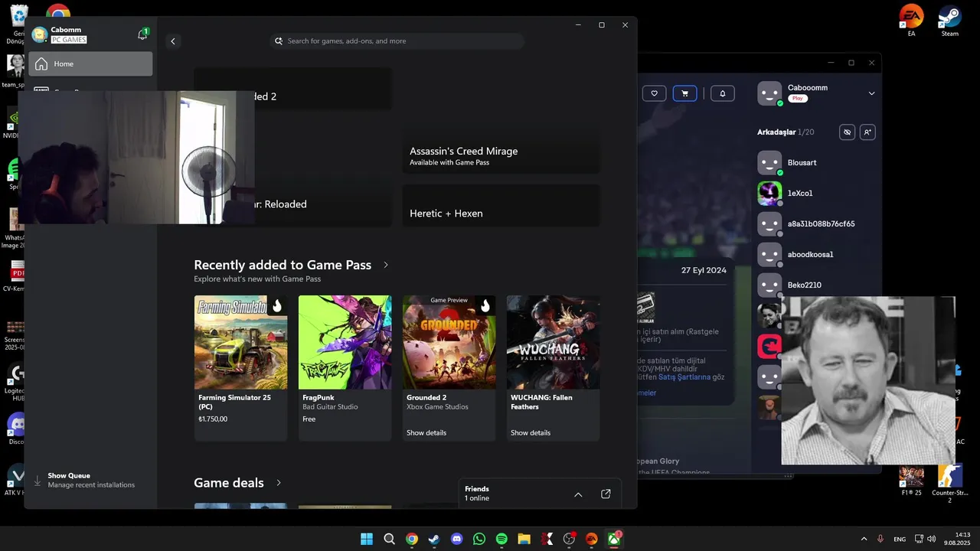Open the volume control in system tray
The height and width of the screenshot is (551, 980).
pyautogui.click(x=932, y=539)
